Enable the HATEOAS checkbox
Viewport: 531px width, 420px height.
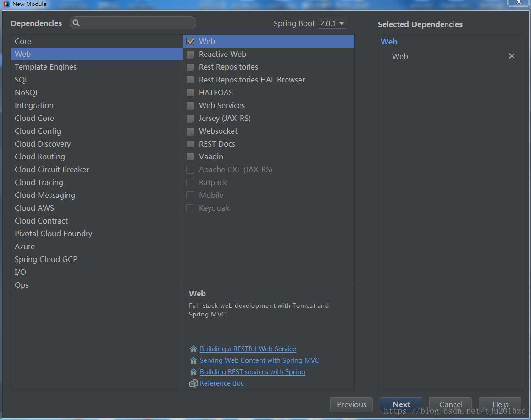point(190,93)
